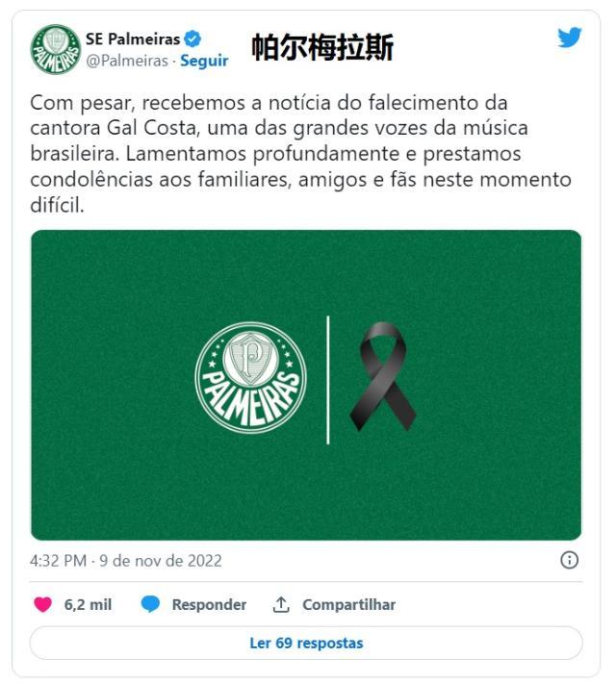
Task: Click the blue verified badge
Action: 192,38
